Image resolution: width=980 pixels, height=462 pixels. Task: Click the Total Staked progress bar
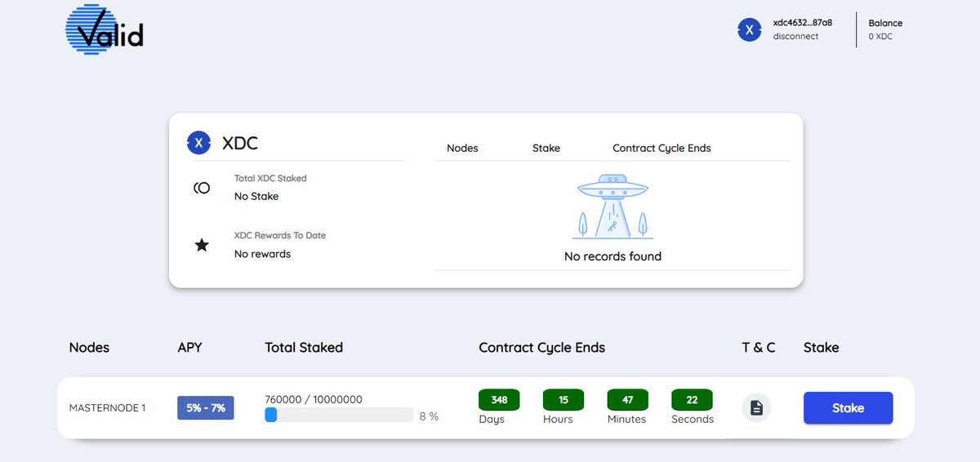click(339, 415)
